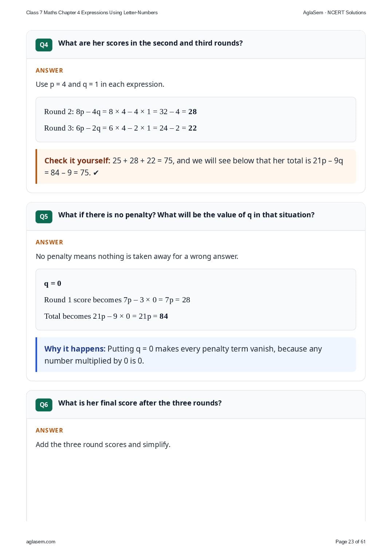This screenshot has width=392, height=555.
Task: Click the Q6 question badge
Action: [44, 405]
